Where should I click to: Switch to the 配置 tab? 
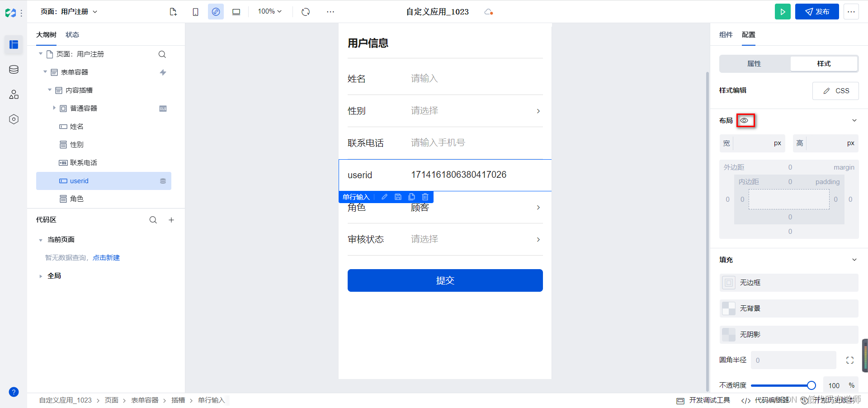click(749, 35)
